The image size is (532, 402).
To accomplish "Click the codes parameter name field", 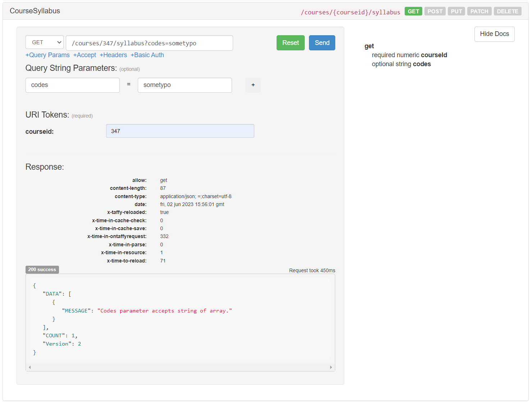I will click(x=72, y=85).
